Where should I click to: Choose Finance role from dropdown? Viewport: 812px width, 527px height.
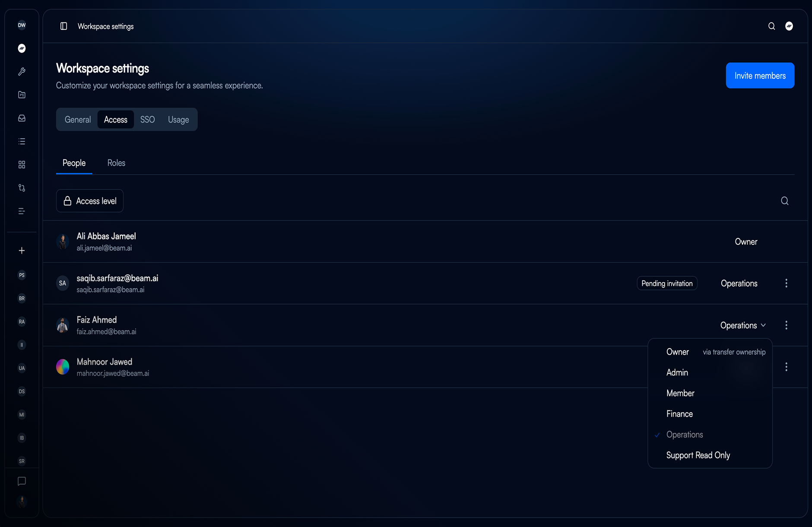pyautogui.click(x=710, y=414)
